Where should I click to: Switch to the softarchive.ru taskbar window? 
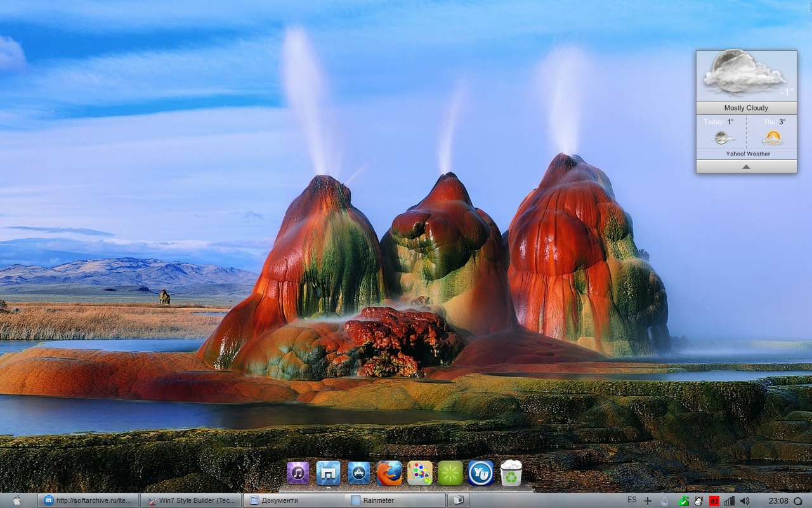(x=88, y=500)
